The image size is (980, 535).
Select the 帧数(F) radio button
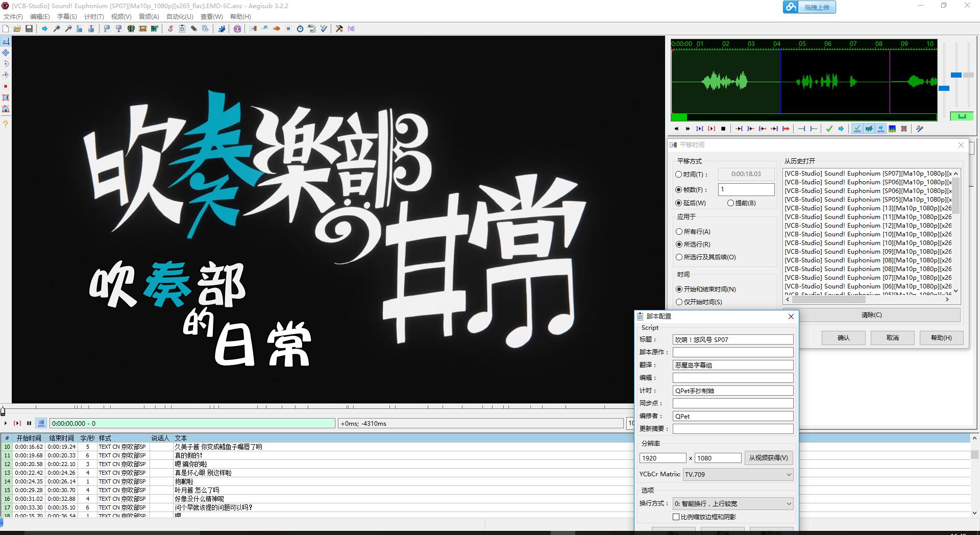tap(679, 189)
